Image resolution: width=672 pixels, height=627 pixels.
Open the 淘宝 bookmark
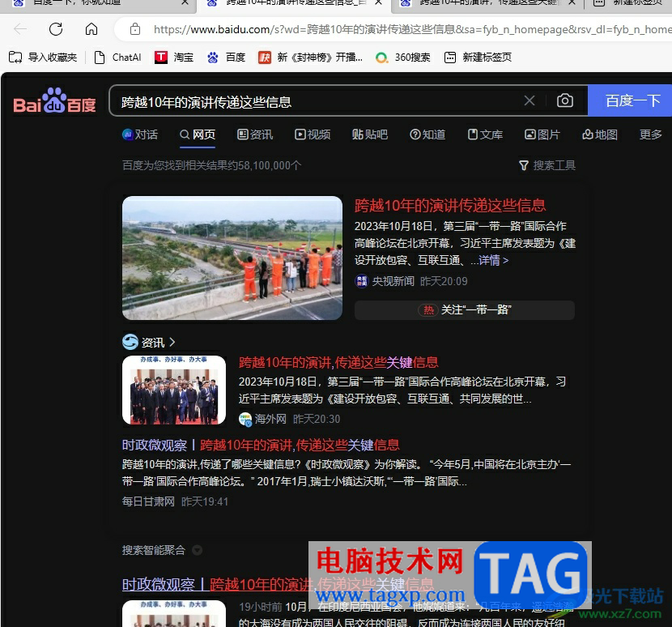(x=174, y=57)
